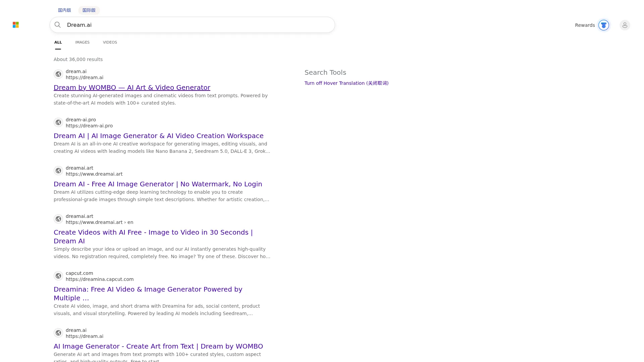Click https://www.dreamai.art › en URL text
This screenshot has width=644, height=362.
(x=99, y=222)
